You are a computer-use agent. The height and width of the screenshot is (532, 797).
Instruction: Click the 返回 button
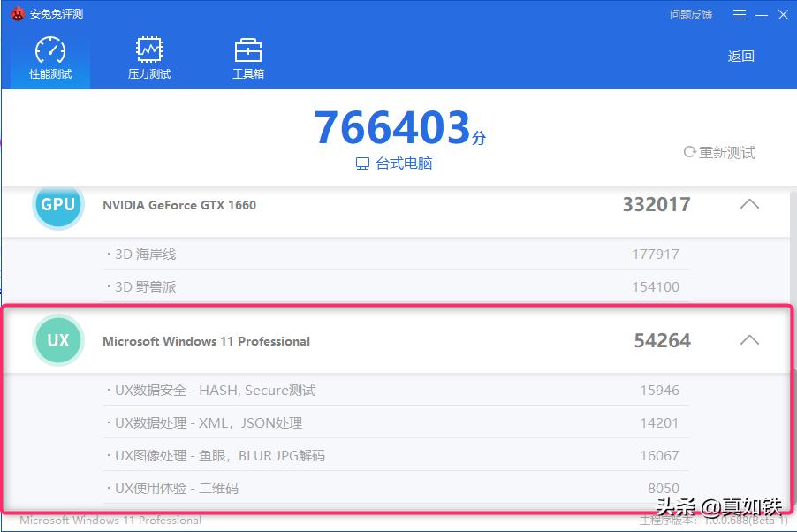coord(740,55)
